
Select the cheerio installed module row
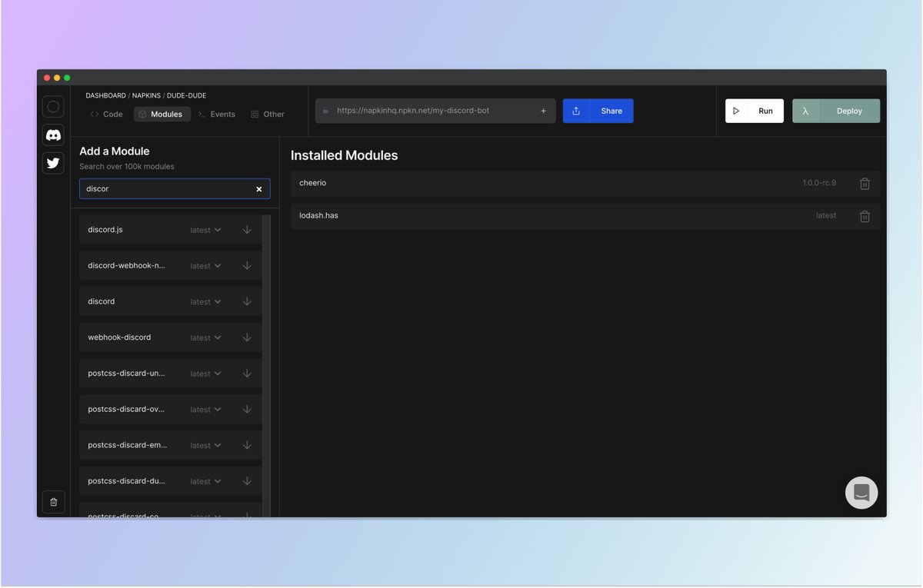[x=585, y=184]
